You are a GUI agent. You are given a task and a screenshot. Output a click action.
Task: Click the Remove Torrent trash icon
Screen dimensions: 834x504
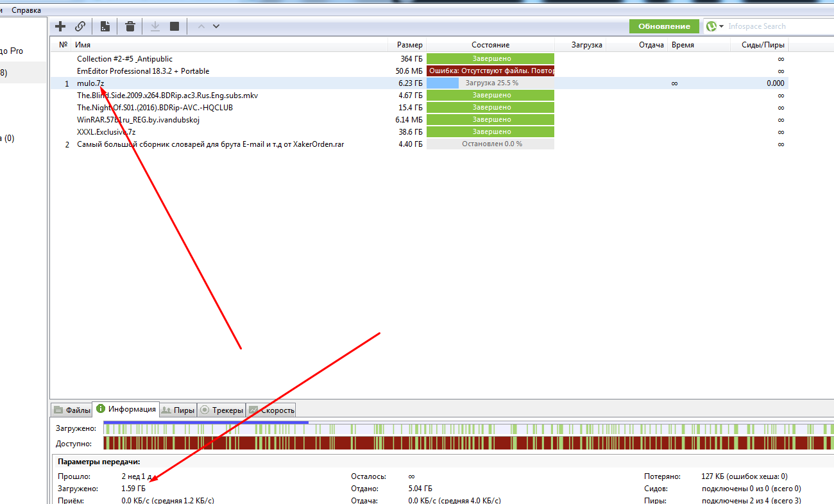130,26
